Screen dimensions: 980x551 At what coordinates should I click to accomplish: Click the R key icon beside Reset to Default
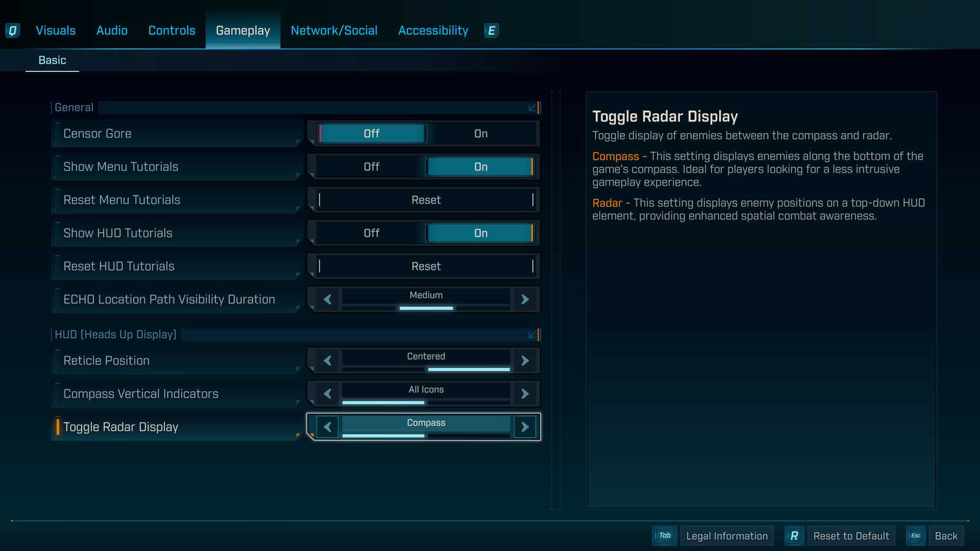(x=794, y=536)
